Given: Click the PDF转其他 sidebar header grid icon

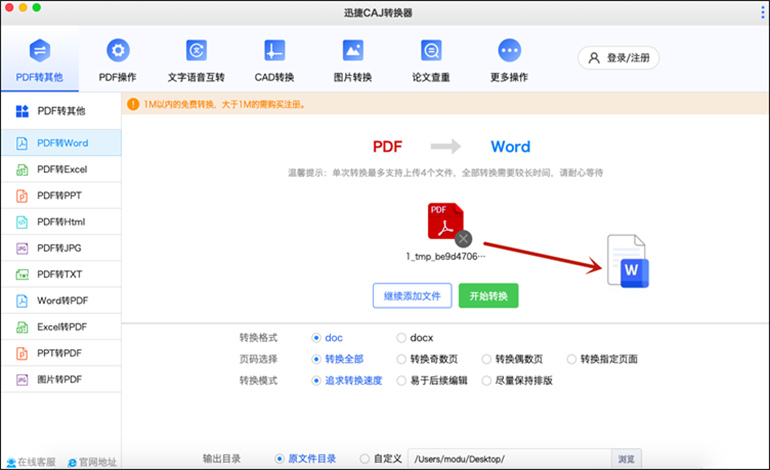Looking at the screenshot, I should click(x=22, y=111).
